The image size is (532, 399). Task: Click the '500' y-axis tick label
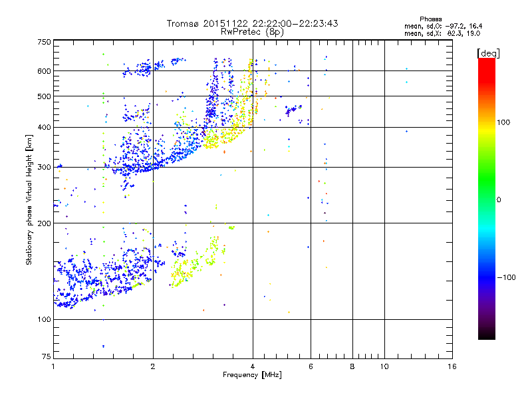[x=44, y=96]
